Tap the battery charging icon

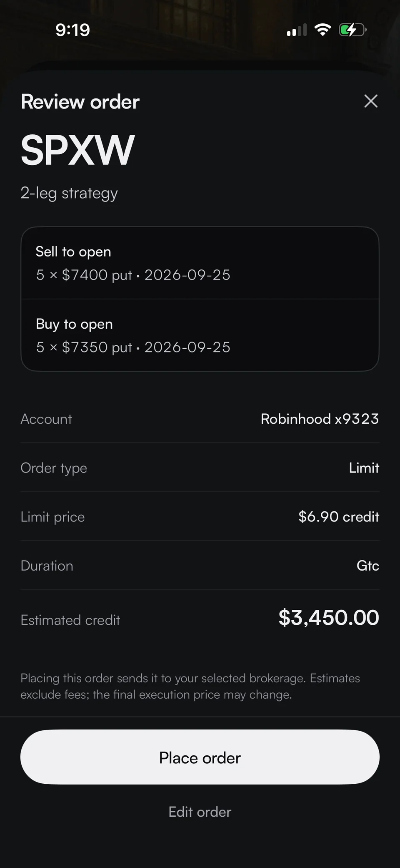pos(352,30)
